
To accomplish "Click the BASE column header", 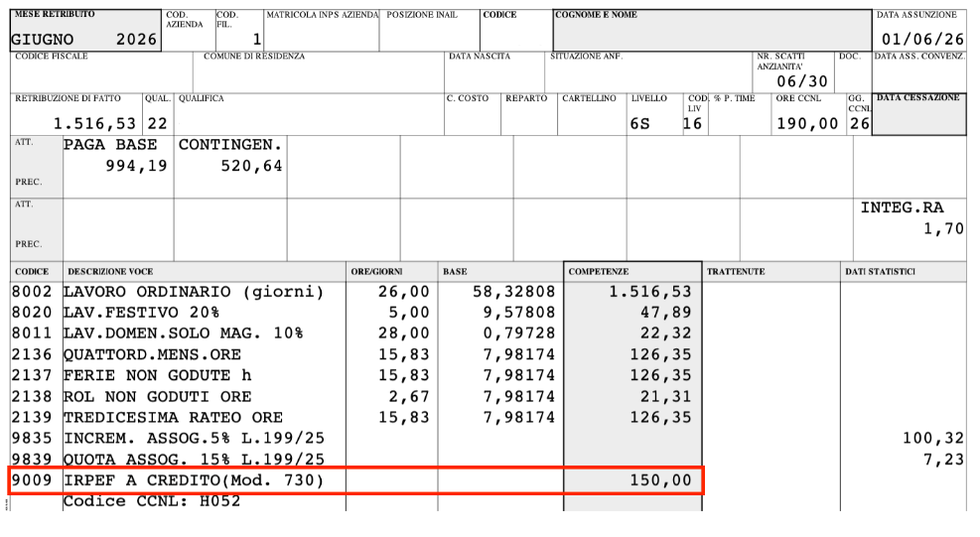I will click(x=500, y=271).
